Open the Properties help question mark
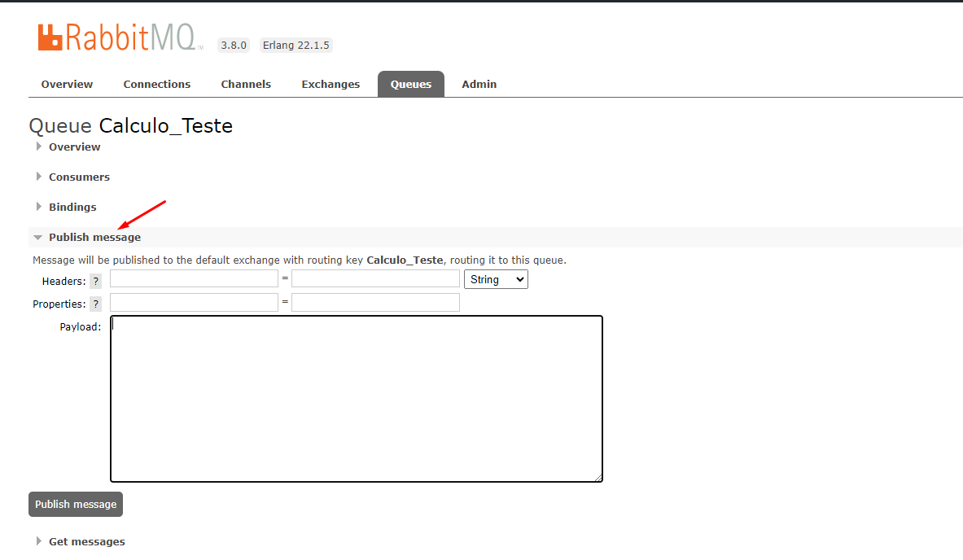 [96, 304]
